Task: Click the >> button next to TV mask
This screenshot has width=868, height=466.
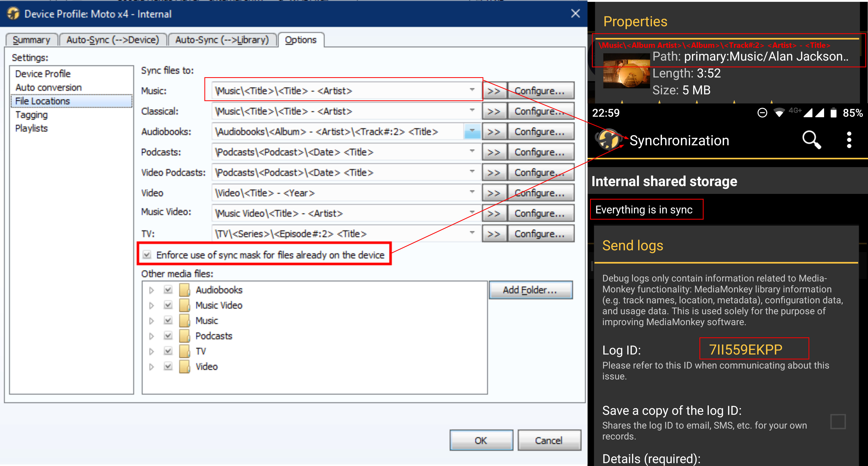Action: coord(494,234)
